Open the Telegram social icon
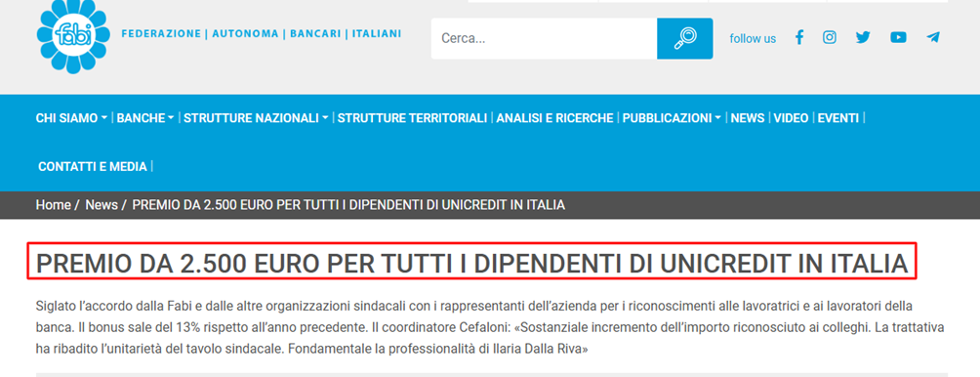The width and height of the screenshot is (980, 377). pyautogui.click(x=933, y=37)
